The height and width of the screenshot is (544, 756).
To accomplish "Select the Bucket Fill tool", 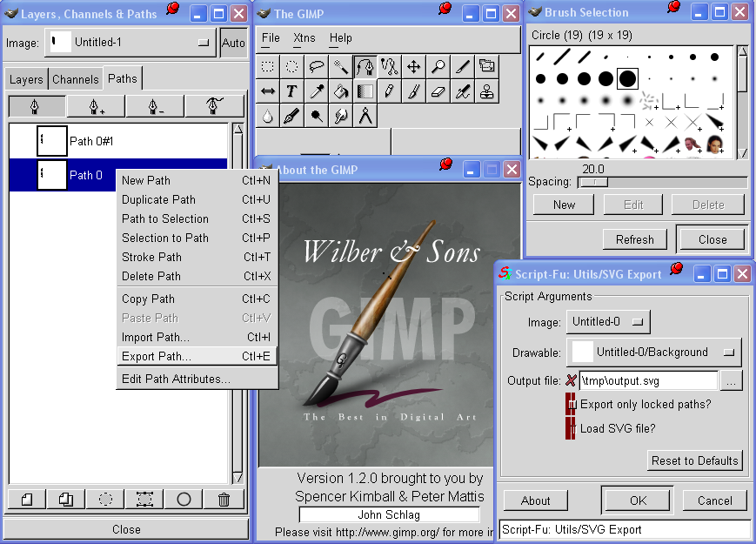I will pos(340,91).
